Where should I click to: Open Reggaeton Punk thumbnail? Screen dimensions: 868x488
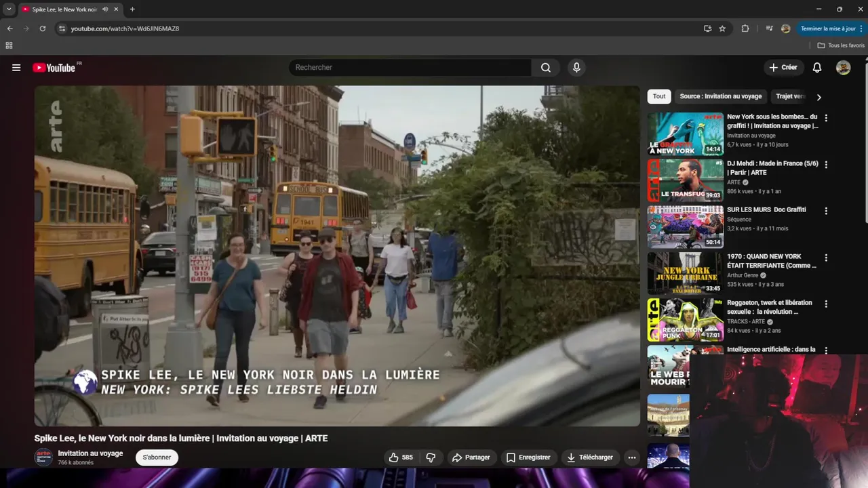tap(685, 319)
